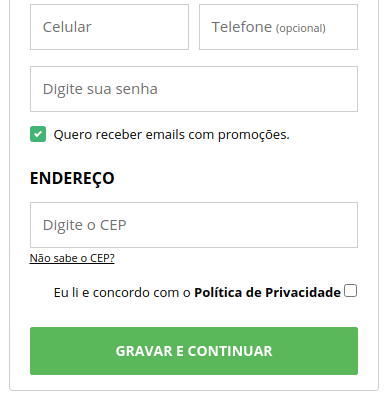Click the Quero receber emails com promoções label

click(x=171, y=135)
